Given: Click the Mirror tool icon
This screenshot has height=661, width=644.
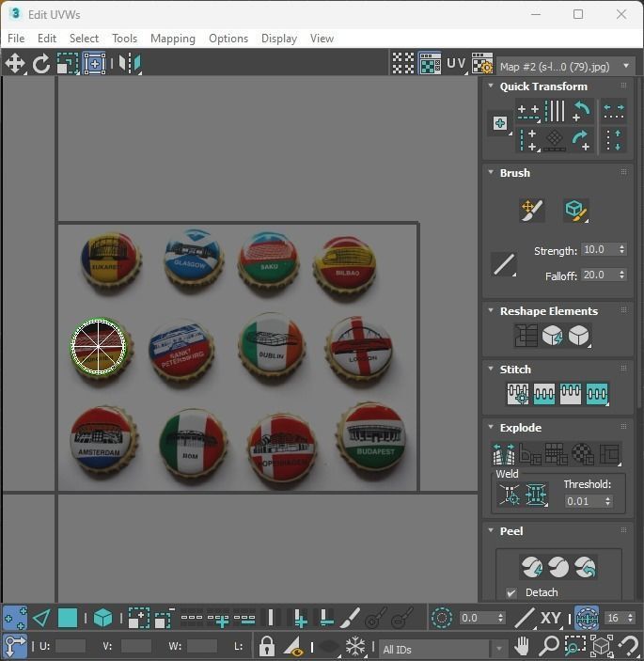Looking at the screenshot, I should pyautogui.click(x=130, y=64).
